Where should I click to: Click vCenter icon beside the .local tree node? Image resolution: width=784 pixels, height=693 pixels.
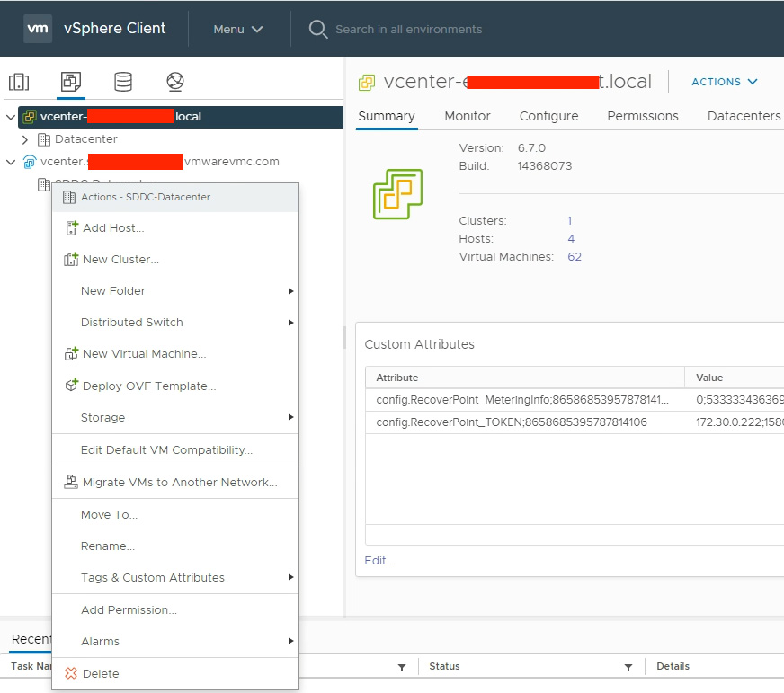coord(30,117)
